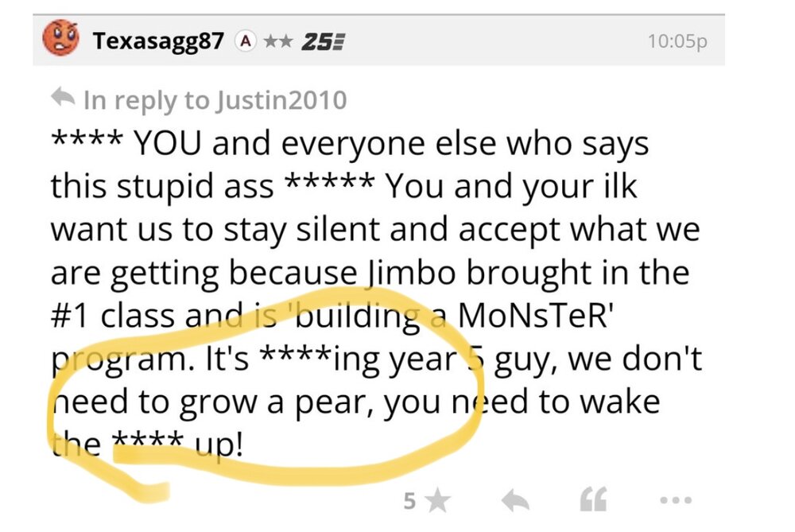Star this post using the star icon
795x532 pixels.
[435, 501]
